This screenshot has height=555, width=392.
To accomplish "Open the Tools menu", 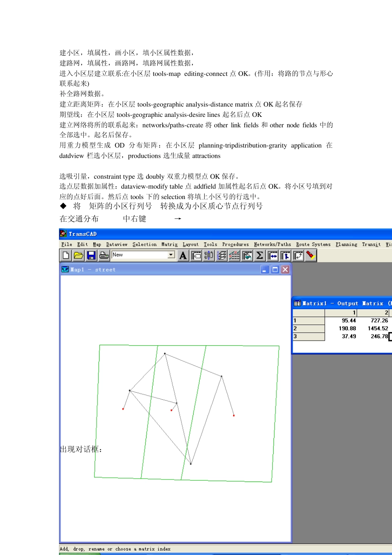I will (210, 244).
